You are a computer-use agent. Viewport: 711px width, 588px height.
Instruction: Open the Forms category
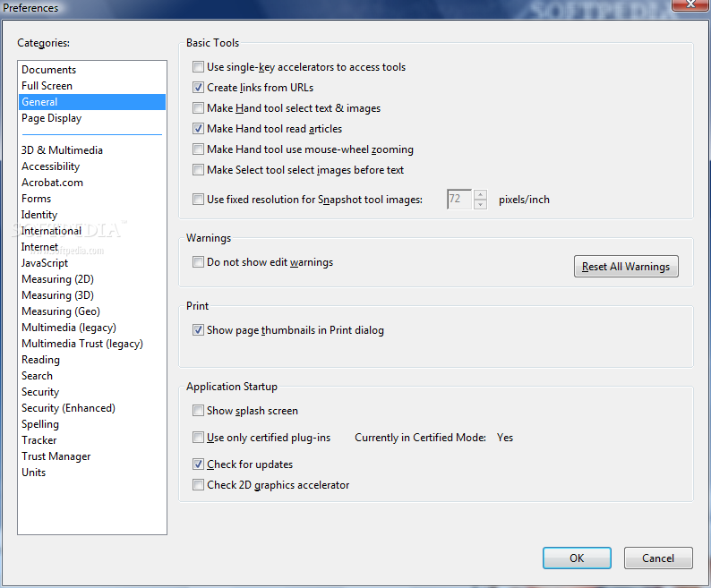coord(92,199)
